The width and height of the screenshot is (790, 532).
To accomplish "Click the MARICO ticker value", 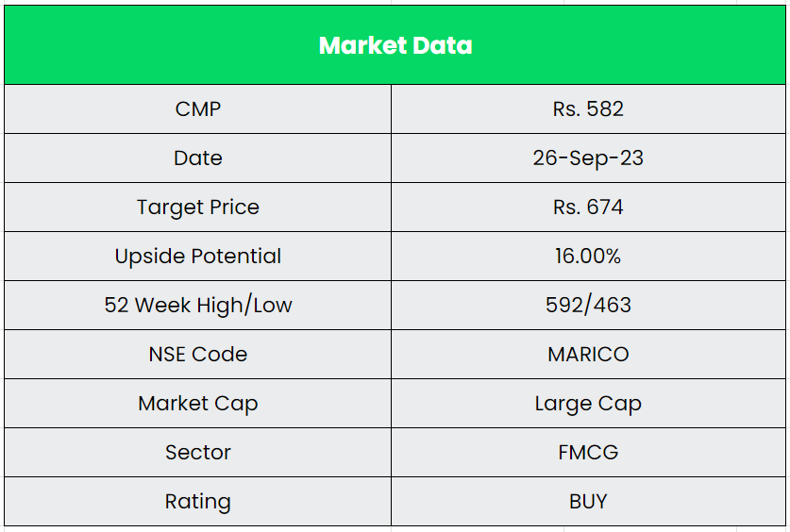I will pos(588,355).
